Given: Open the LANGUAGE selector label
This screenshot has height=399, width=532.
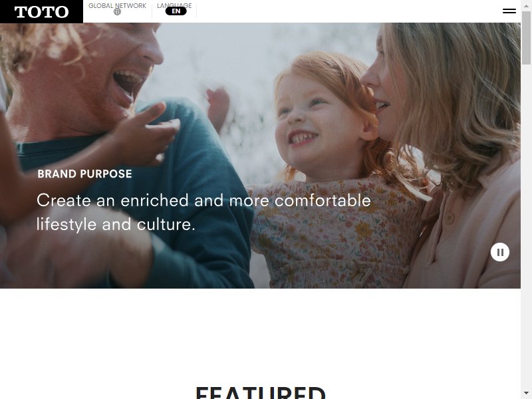Looking at the screenshot, I should point(174,5).
